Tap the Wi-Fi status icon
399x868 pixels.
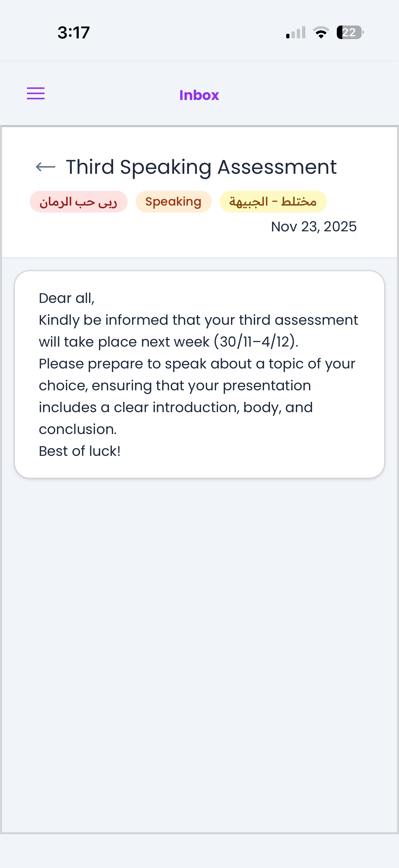321,32
